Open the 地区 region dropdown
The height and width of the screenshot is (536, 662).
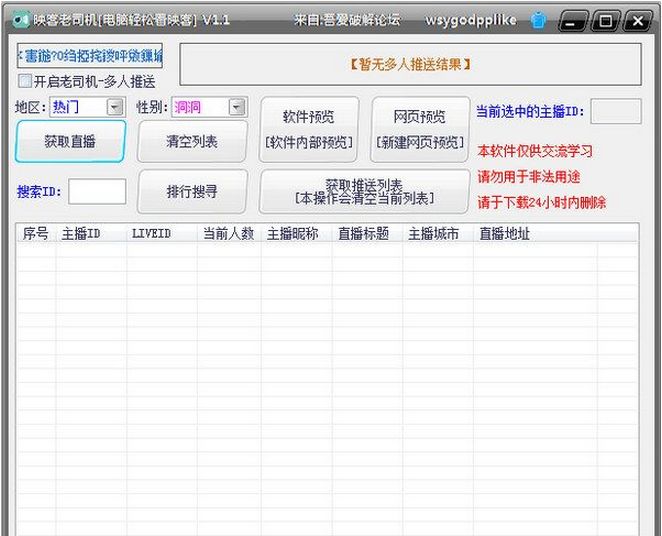click(114, 107)
